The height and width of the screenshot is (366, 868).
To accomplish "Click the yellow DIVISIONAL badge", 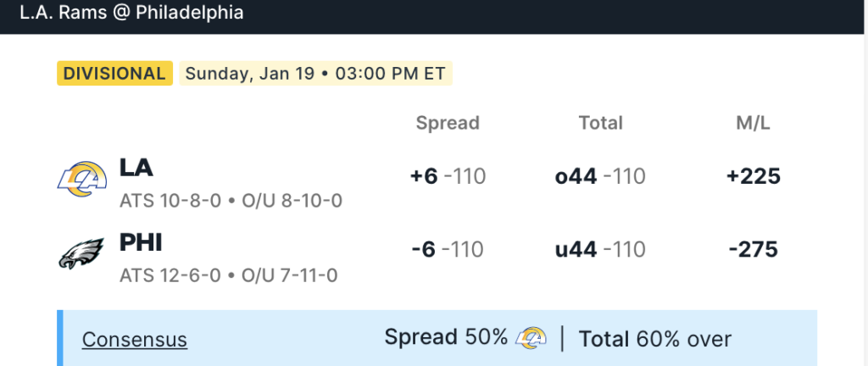I will pyautogui.click(x=114, y=73).
